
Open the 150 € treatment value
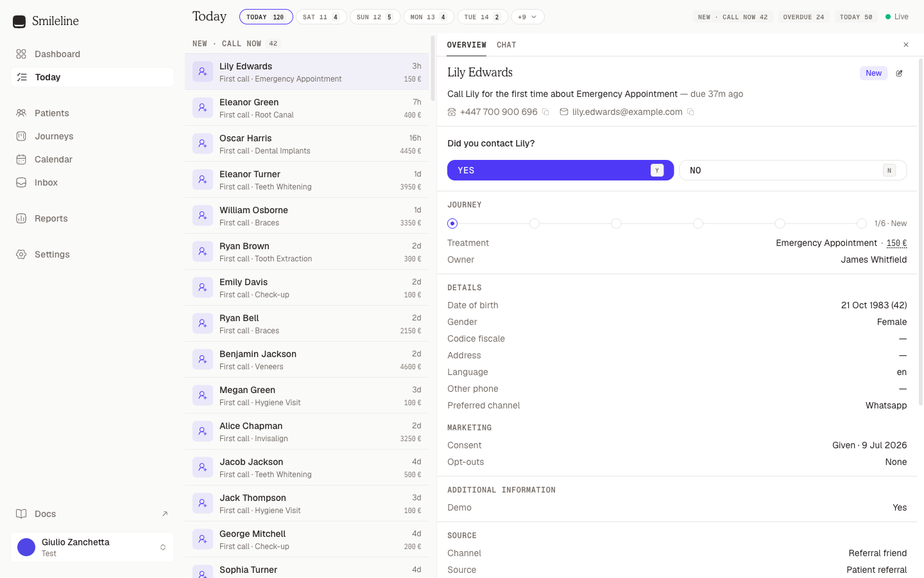tap(896, 243)
